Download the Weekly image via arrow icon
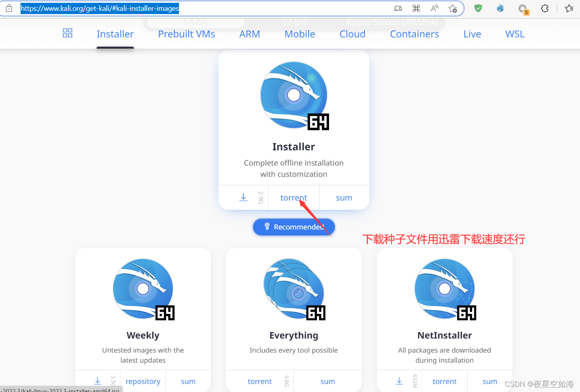580x392 pixels. point(97,380)
